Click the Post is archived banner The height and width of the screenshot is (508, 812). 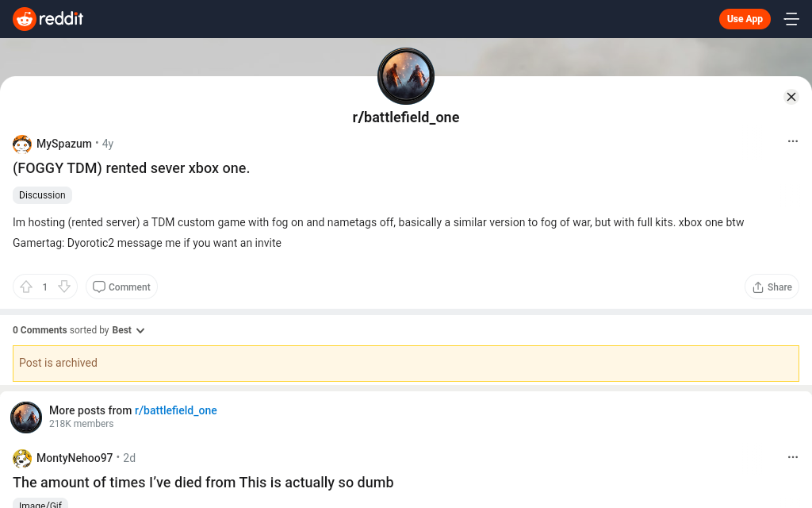(x=405, y=364)
